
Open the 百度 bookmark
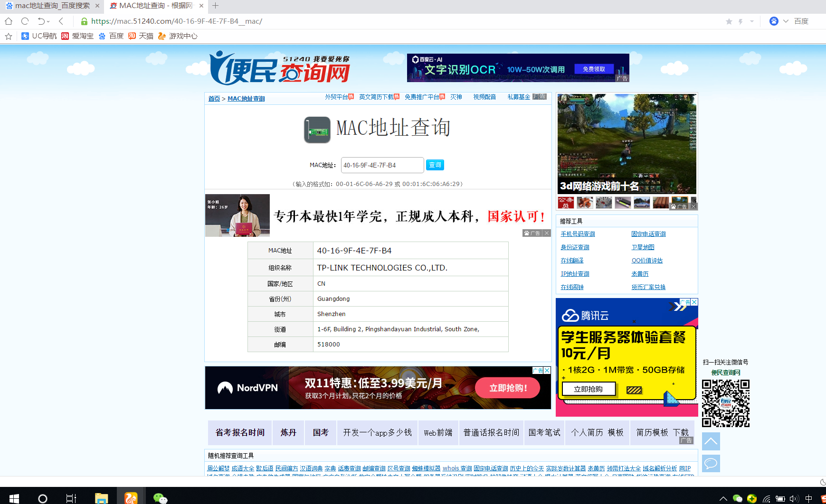(x=111, y=36)
